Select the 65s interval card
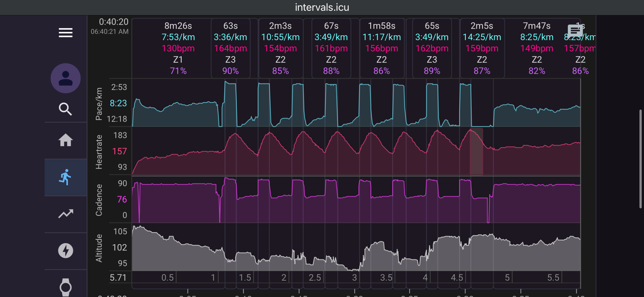The width and height of the screenshot is (644, 297). click(432, 48)
